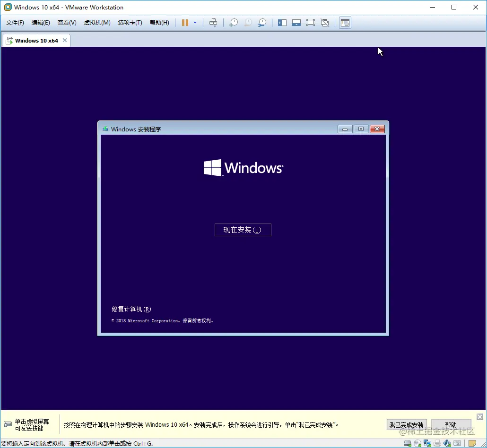
Task: Expand the power options dropdown arrow
Action: pos(195,23)
